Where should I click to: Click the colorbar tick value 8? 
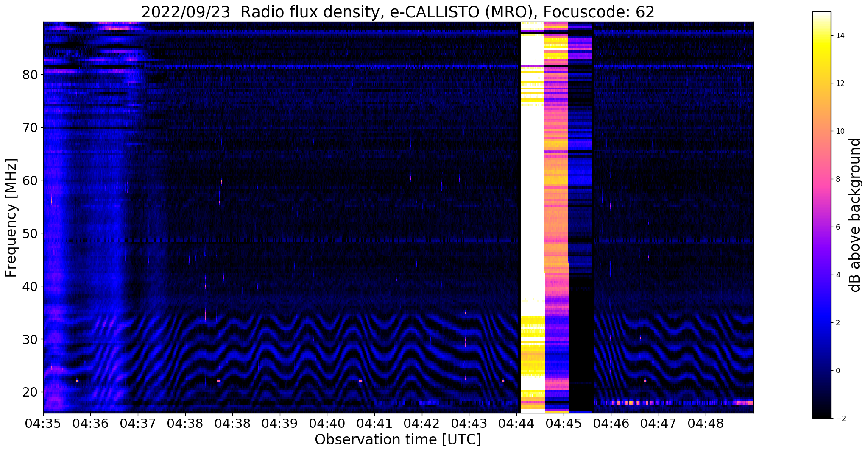point(837,179)
